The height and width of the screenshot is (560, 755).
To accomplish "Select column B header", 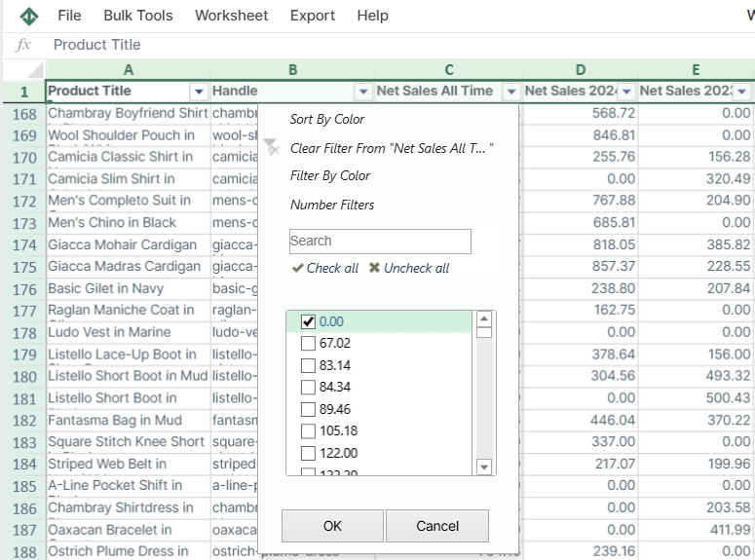I will pyautogui.click(x=293, y=70).
